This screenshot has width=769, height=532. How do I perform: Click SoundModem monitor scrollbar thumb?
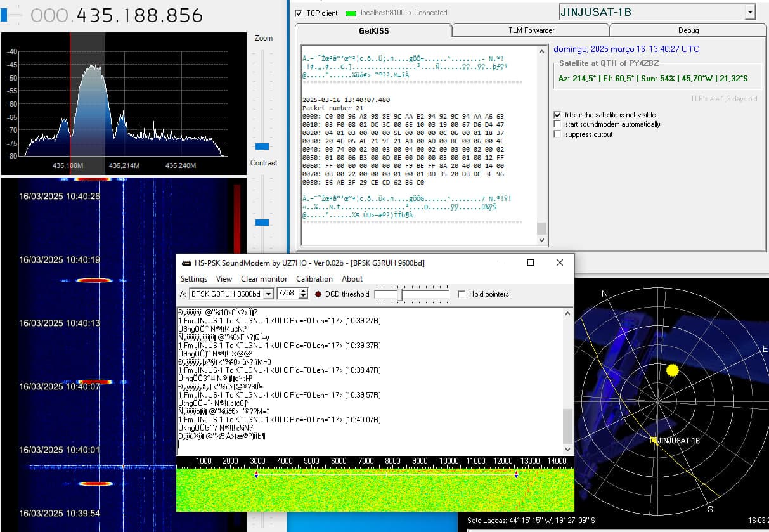(567, 426)
